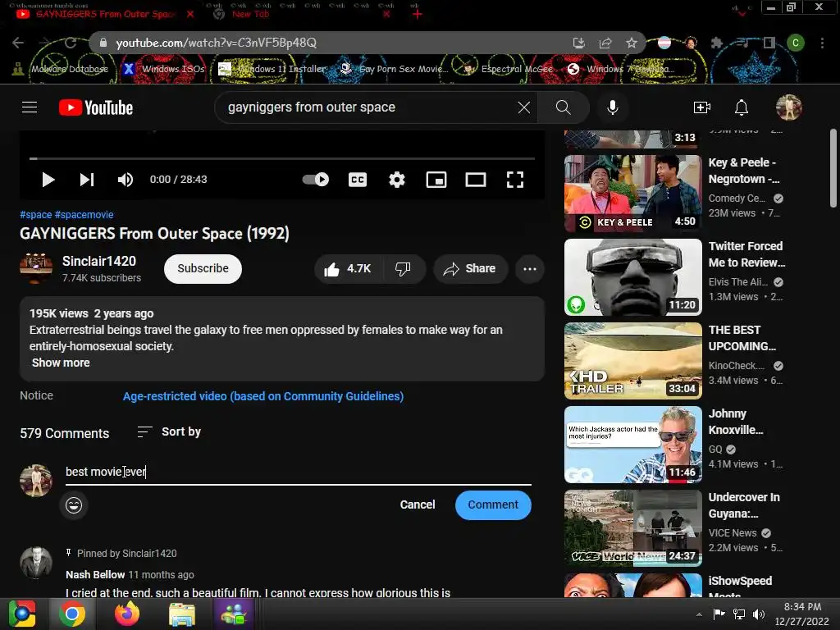This screenshot has width=840, height=630.
Task: Share the video
Action: pyautogui.click(x=470, y=269)
